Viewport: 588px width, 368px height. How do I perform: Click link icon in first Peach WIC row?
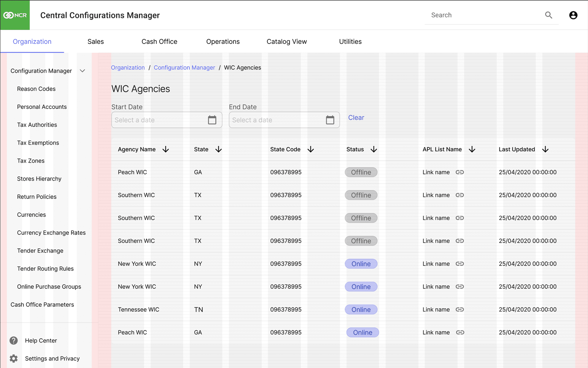coord(460,172)
